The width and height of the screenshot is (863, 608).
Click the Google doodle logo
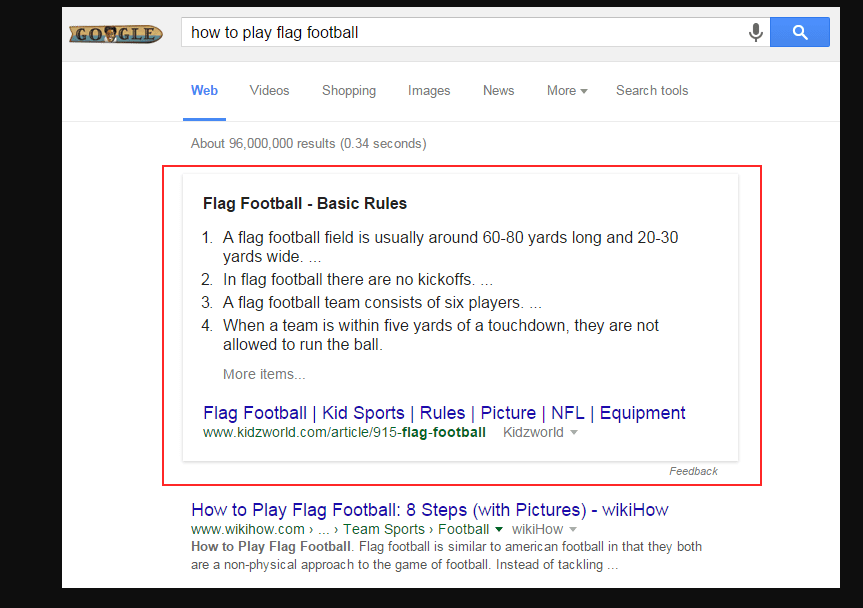[x=116, y=34]
